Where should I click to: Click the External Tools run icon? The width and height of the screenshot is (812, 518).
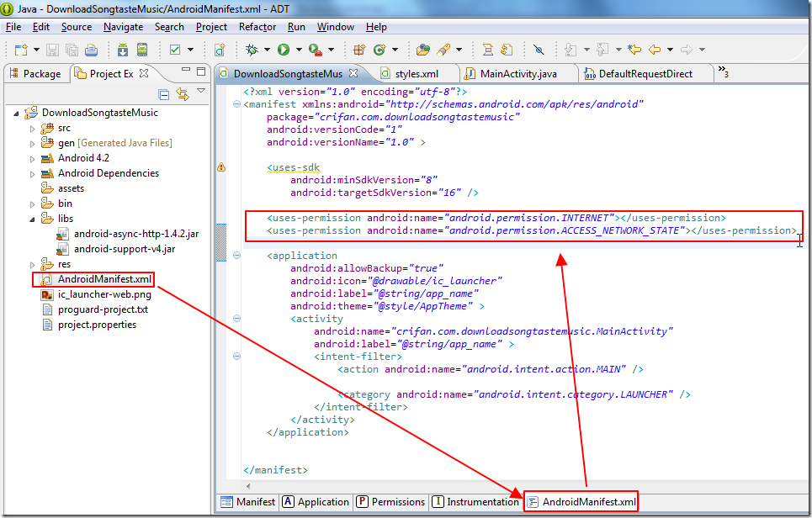click(x=316, y=50)
